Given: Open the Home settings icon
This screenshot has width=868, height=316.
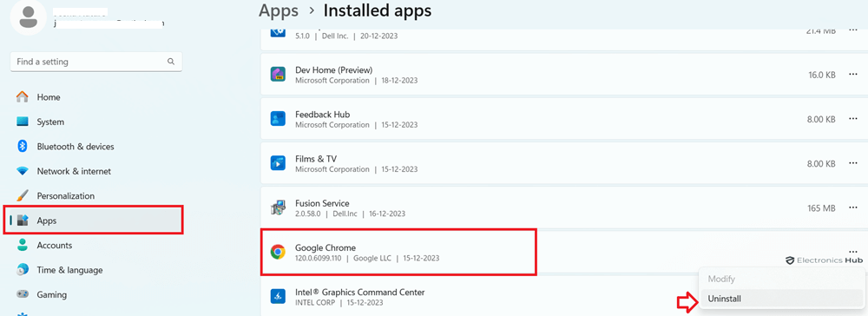Looking at the screenshot, I should 23,97.
